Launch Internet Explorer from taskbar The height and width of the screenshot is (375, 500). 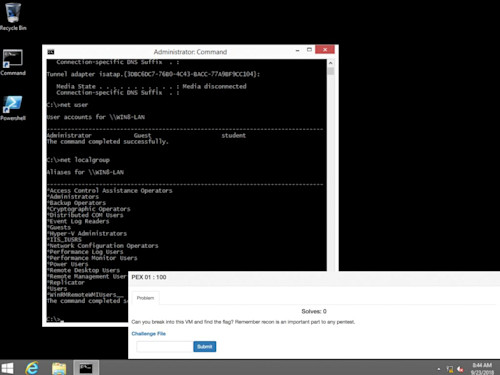pos(32,368)
